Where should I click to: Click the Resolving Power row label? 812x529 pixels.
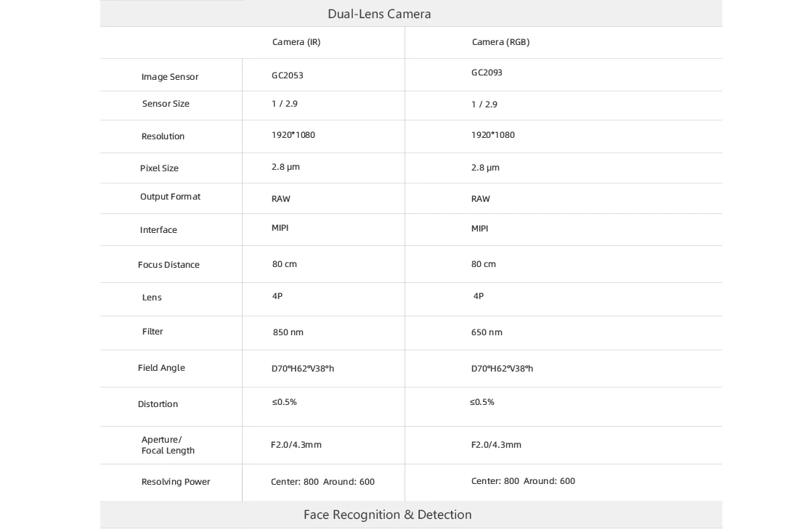click(x=176, y=482)
